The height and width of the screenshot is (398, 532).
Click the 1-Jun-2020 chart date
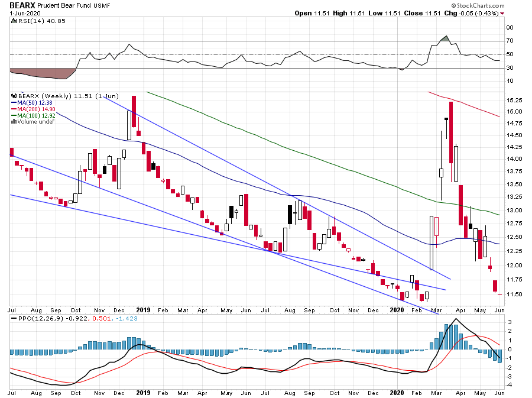point(25,13)
